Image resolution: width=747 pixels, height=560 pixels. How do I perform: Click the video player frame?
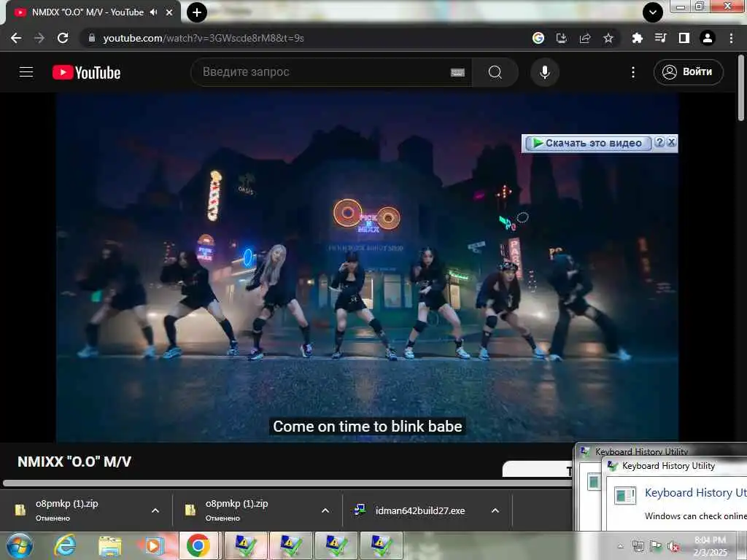(368, 268)
